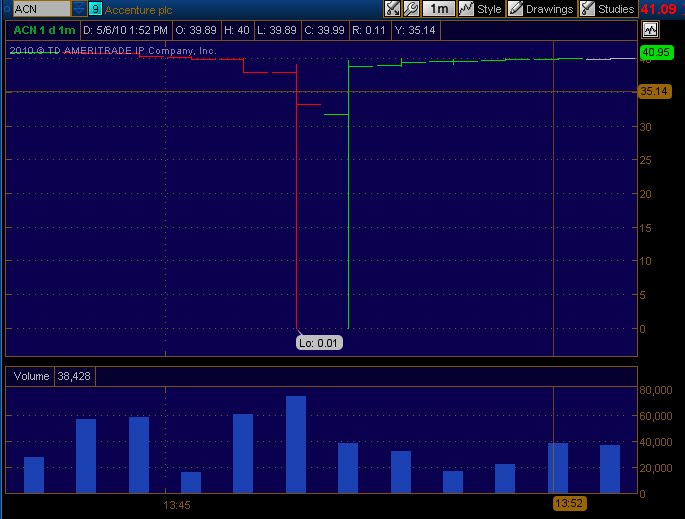The height and width of the screenshot is (519, 685).
Task: Click the low value L: 39.89
Action: point(277,30)
